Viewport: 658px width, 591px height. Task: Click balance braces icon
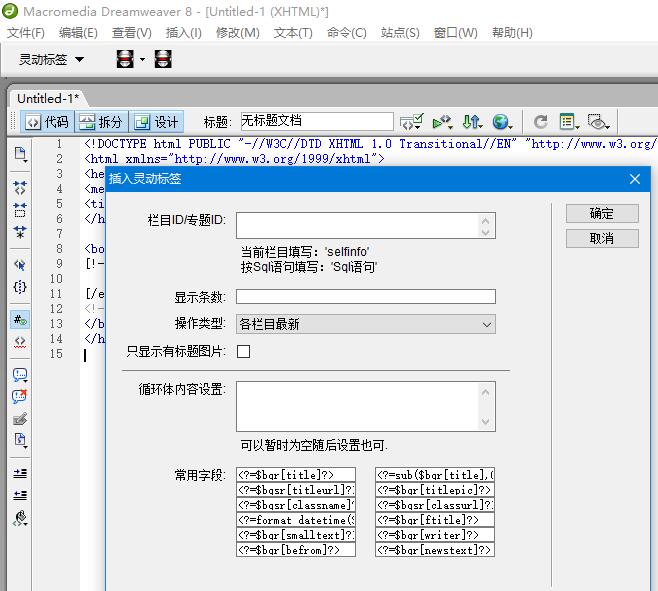(x=20, y=287)
